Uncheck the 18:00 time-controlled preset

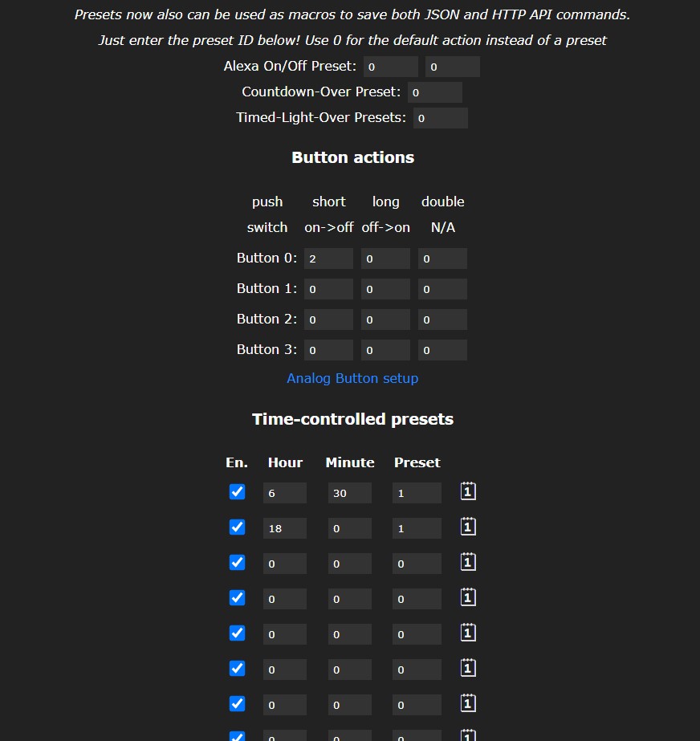(237, 527)
